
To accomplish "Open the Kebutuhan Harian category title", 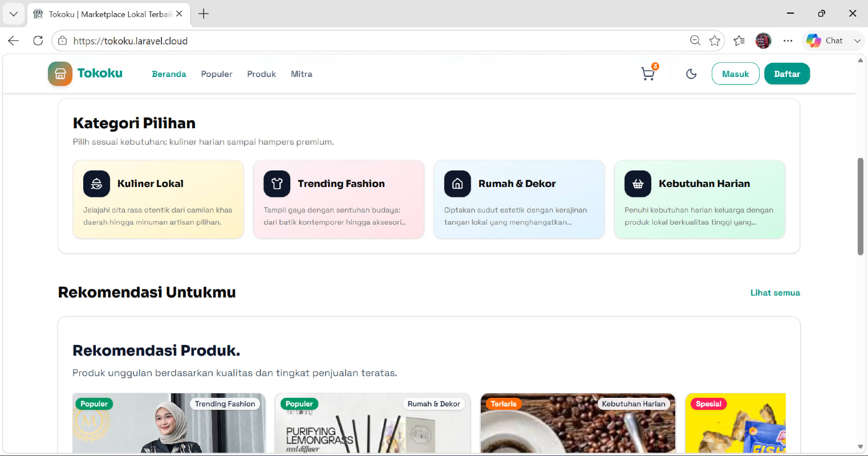I will tap(704, 184).
